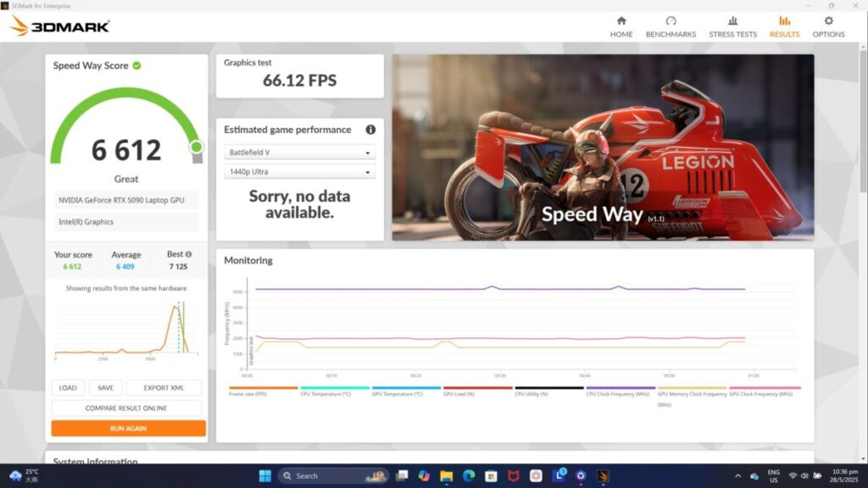Toggle the CPU Clock Frequency legend series
This screenshot has height=488, width=868.
[620, 391]
